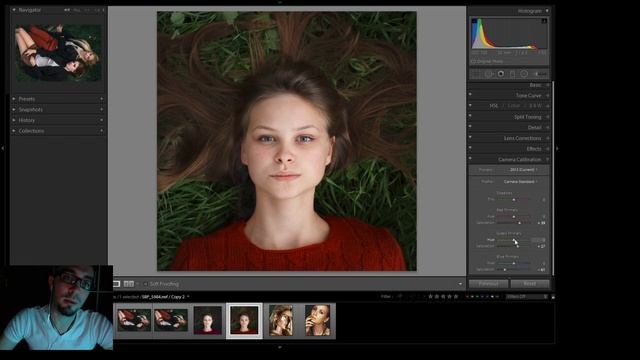This screenshot has width=640, height=360.
Task: Open toolbar content dropdown at toolbar end
Action: pyautogui.click(x=460, y=284)
